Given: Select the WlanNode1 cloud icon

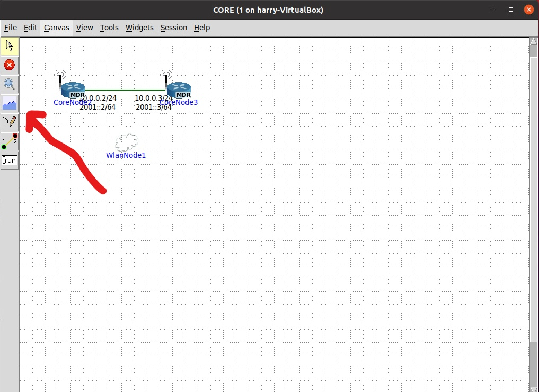Looking at the screenshot, I should pyautogui.click(x=126, y=143).
